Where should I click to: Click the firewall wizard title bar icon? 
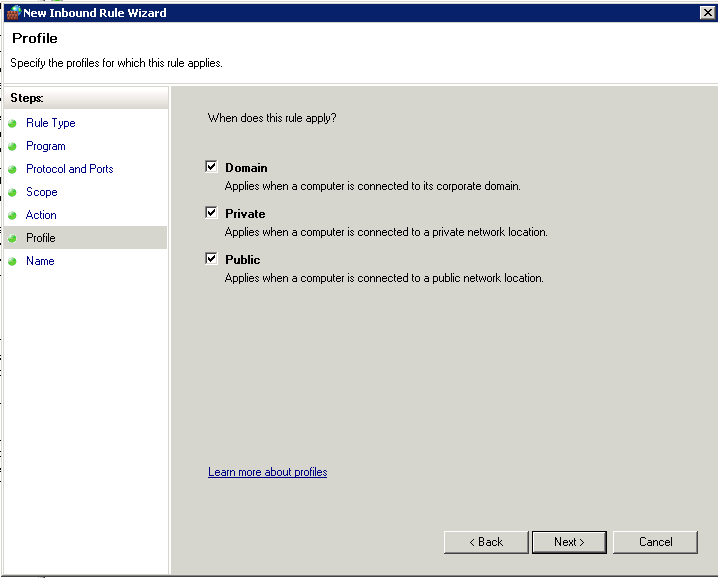point(13,12)
